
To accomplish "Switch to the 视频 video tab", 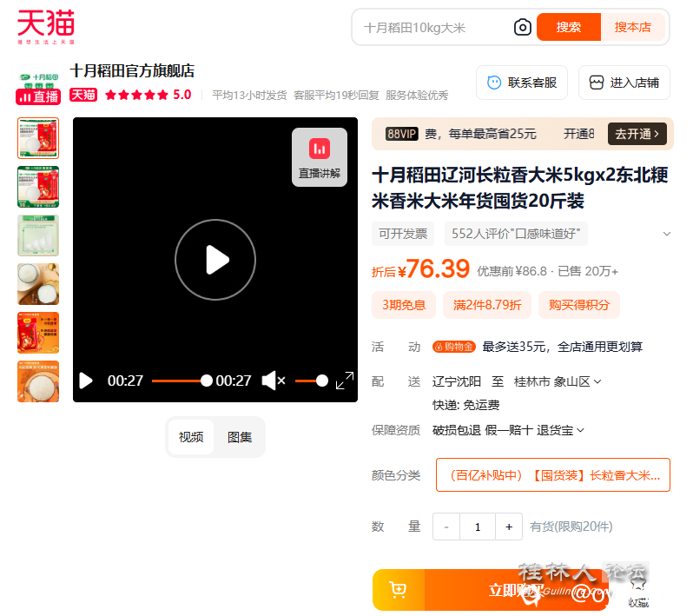I will 191,437.
